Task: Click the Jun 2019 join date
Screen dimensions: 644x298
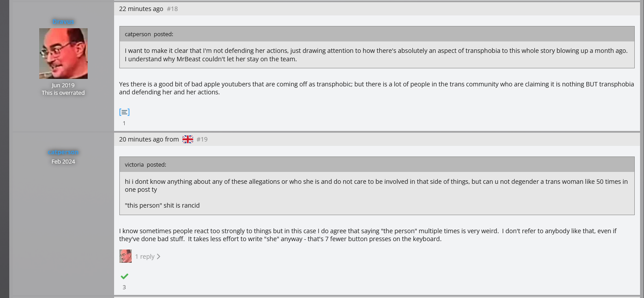Action: 63,86
